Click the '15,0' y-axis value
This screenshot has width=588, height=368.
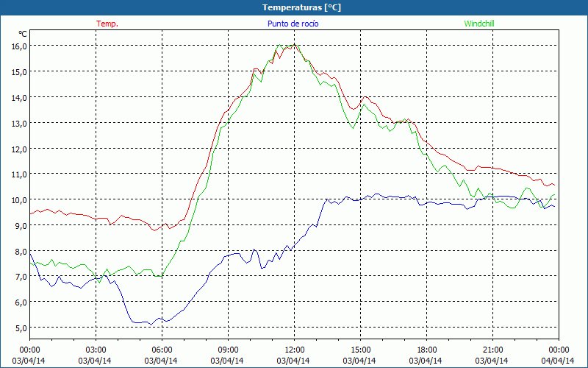pyautogui.click(x=20, y=71)
